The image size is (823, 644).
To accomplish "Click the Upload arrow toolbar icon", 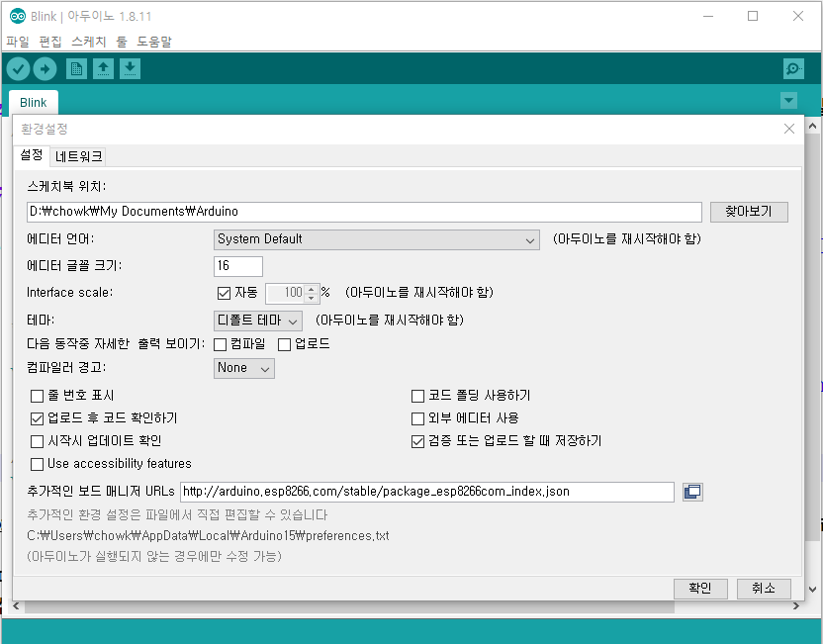I will (46, 69).
